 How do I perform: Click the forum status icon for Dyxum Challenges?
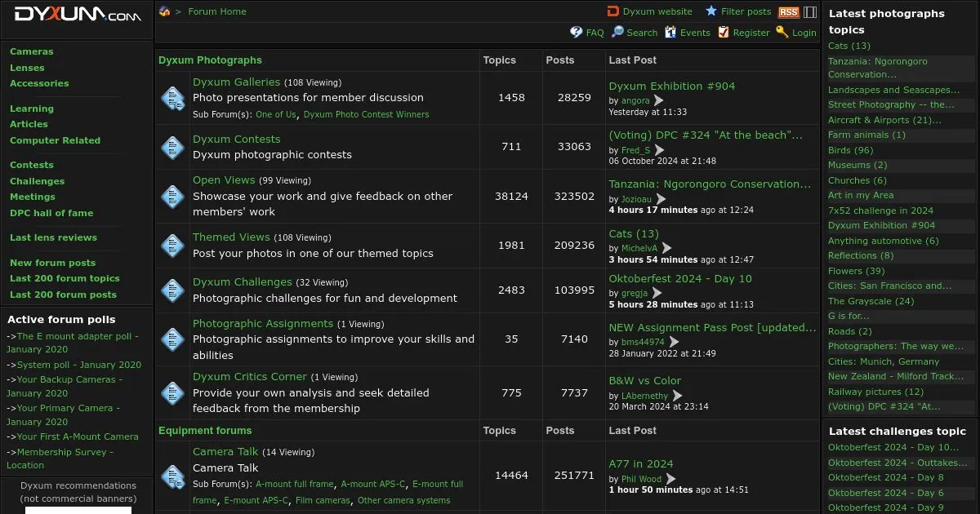coord(172,290)
